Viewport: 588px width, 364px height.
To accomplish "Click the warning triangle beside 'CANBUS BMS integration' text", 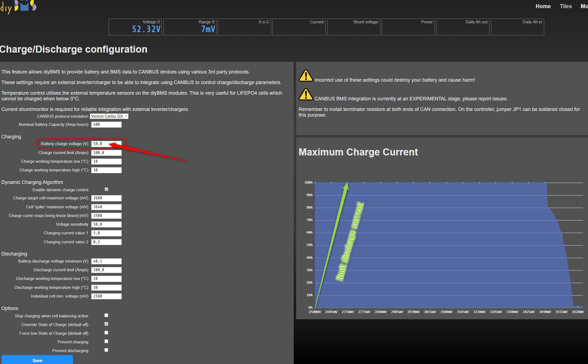I will pos(306,94).
